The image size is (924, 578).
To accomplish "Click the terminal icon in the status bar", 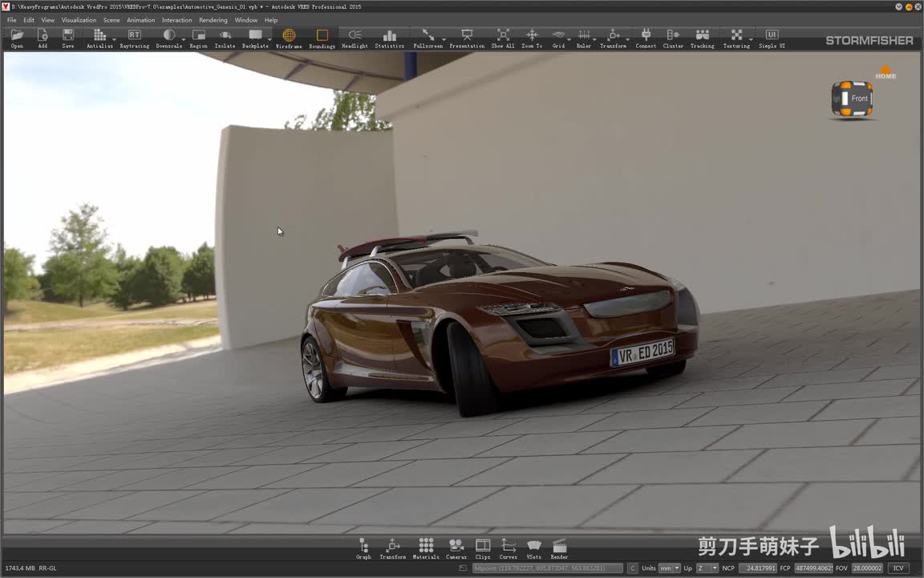I will click(463, 568).
